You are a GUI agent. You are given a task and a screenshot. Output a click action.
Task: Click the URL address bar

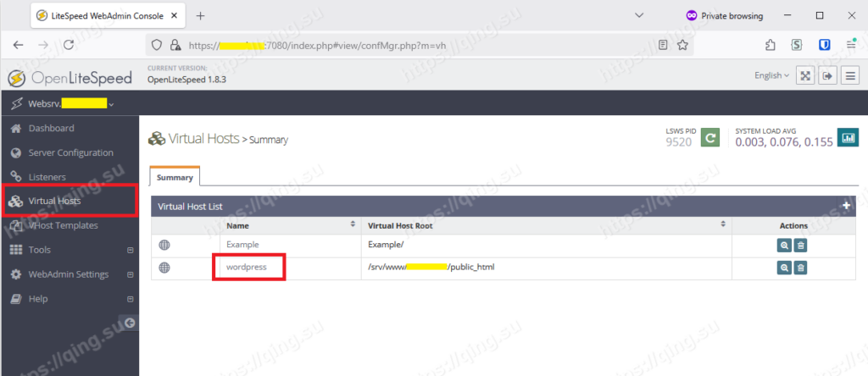tap(419, 46)
